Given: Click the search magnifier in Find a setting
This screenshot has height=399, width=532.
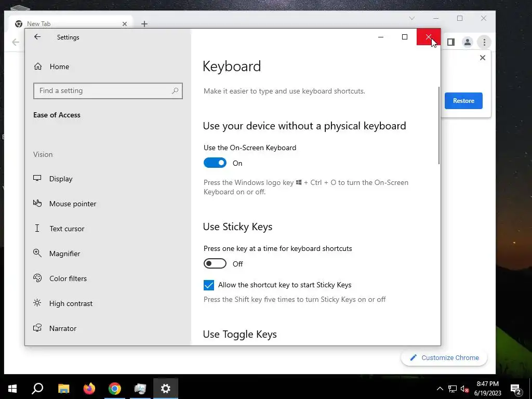Looking at the screenshot, I should (x=175, y=91).
